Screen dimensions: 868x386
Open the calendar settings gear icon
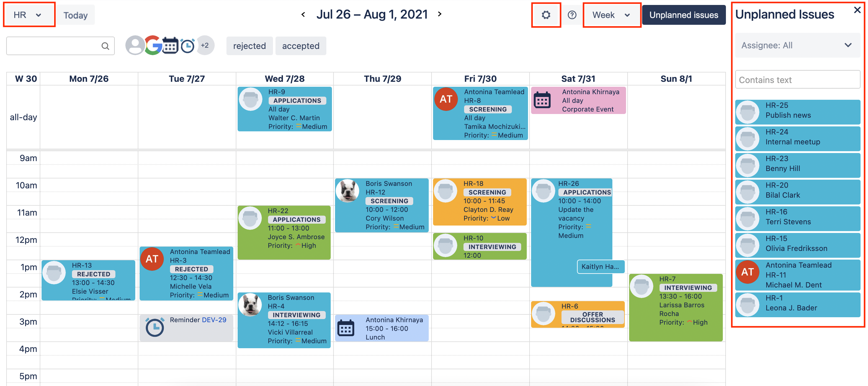[x=546, y=15]
